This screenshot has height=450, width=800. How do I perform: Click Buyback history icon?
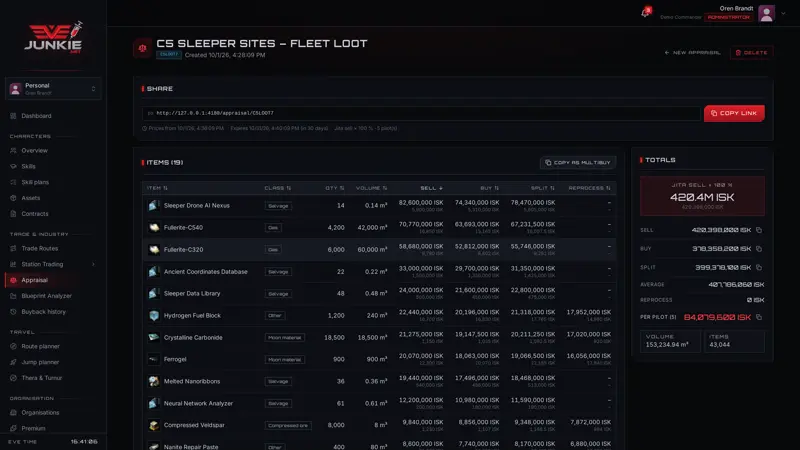(13, 312)
